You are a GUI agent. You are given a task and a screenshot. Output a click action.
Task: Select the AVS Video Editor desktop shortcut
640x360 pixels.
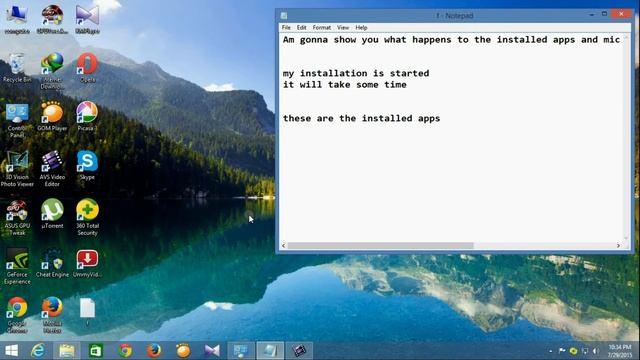52,169
